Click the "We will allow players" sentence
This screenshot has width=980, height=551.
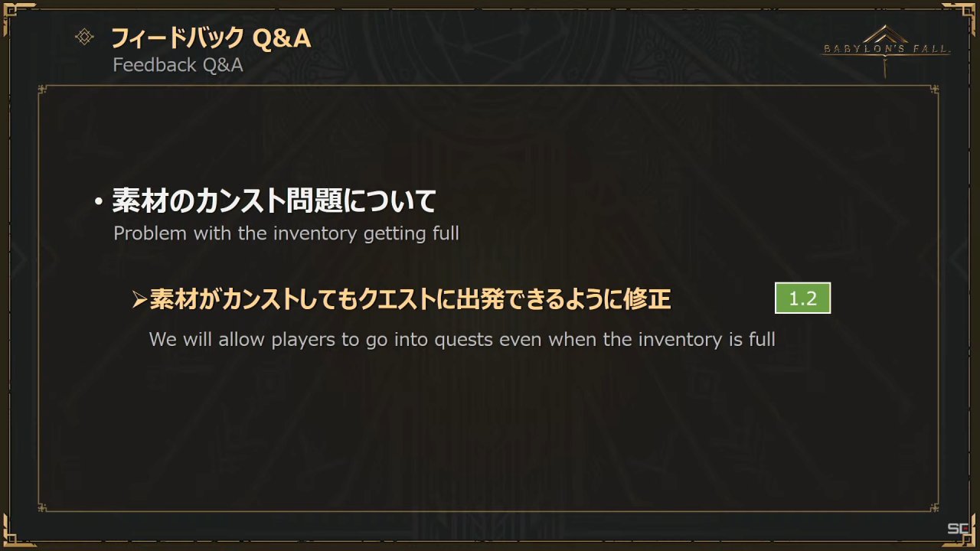pyautogui.click(x=462, y=339)
